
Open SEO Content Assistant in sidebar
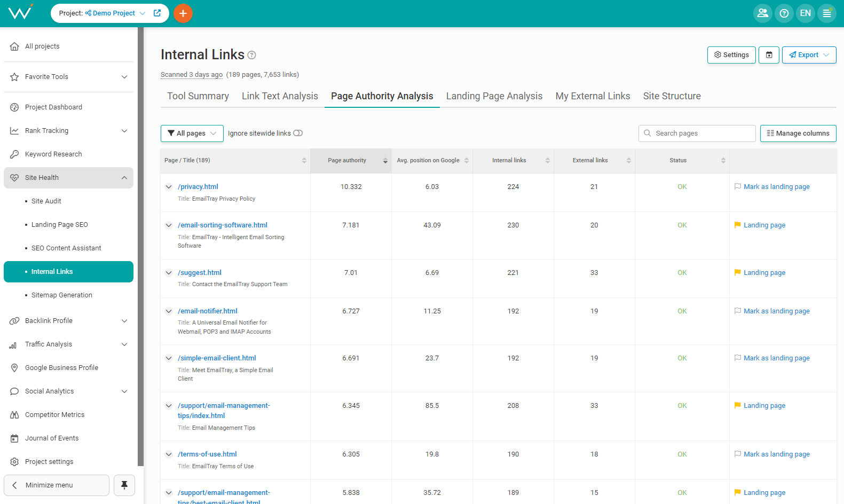coord(66,248)
